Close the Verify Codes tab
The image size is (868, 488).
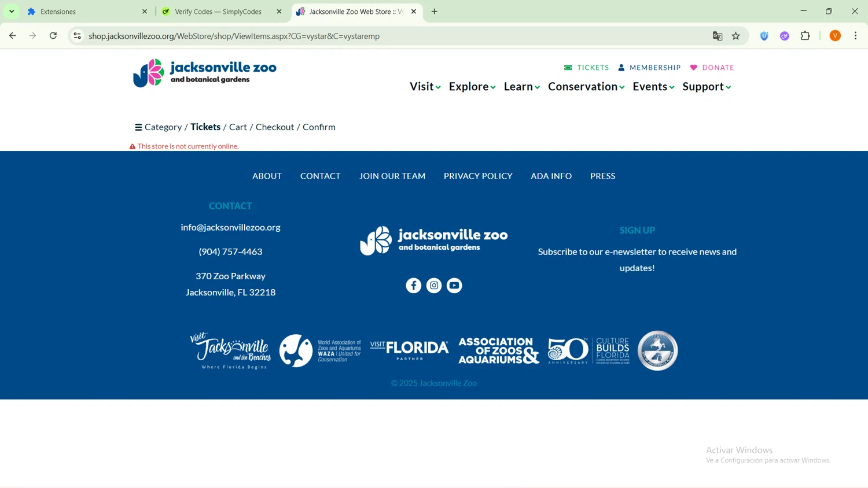point(279,12)
